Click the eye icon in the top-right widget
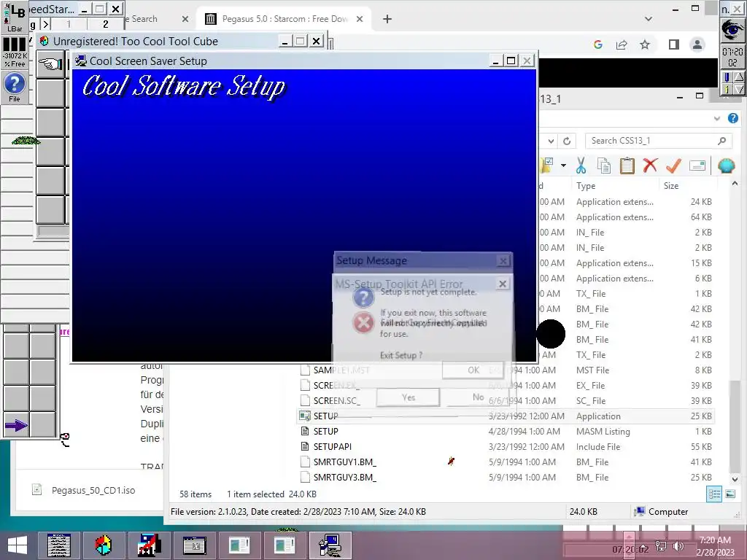 pyautogui.click(x=732, y=30)
